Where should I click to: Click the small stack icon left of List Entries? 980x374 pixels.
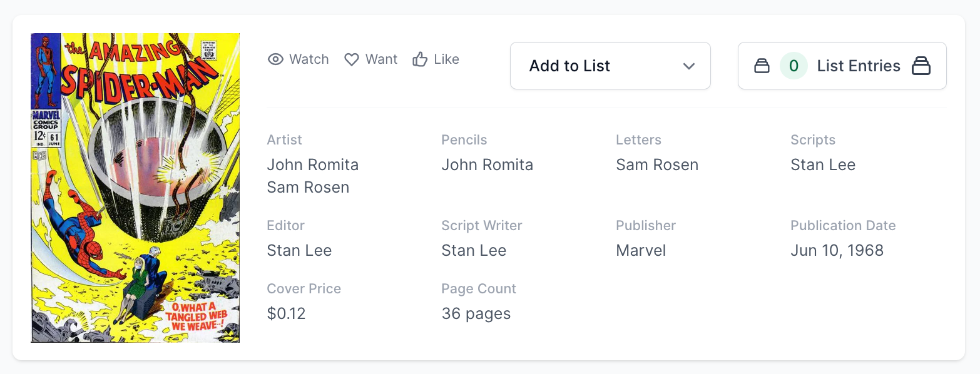tap(762, 66)
